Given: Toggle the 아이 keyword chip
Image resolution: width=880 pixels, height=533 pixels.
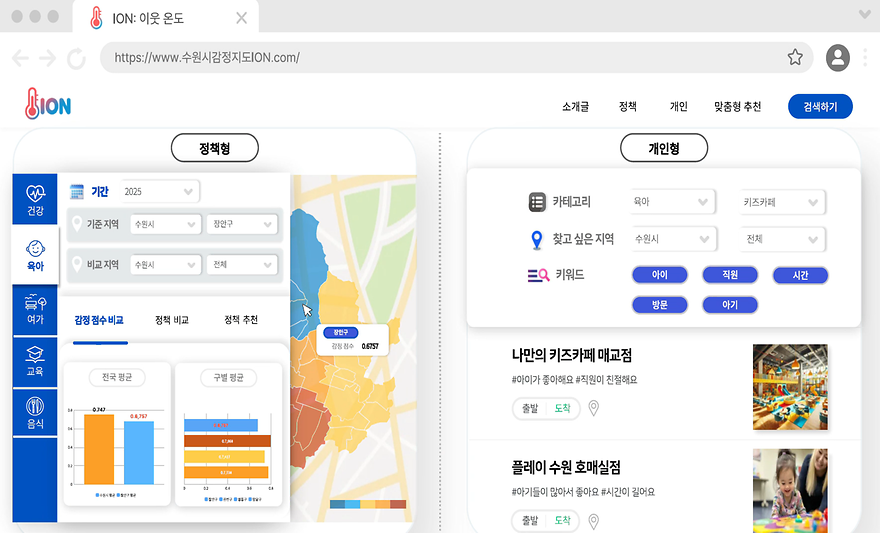Looking at the screenshot, I should 659,275.
